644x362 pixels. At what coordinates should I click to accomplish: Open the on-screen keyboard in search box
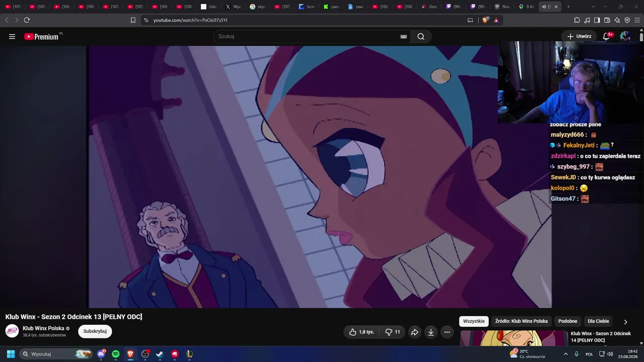tap(404, 37)
